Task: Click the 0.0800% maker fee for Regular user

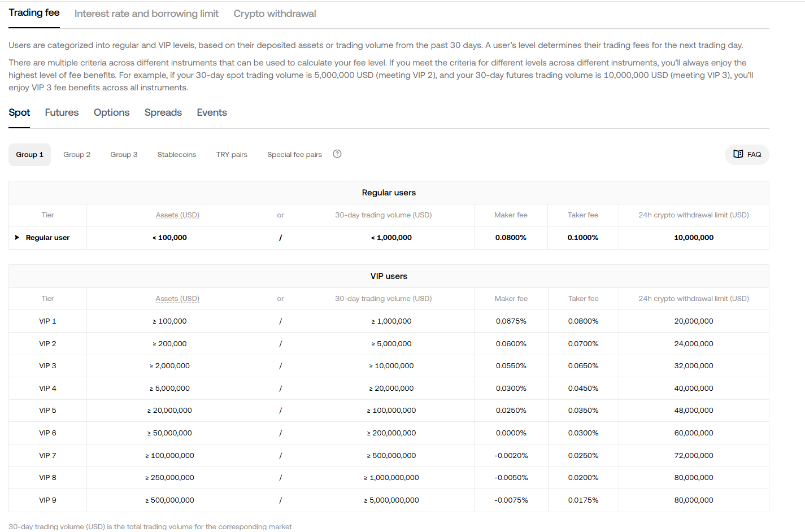Action: click(x=511, y=238)
